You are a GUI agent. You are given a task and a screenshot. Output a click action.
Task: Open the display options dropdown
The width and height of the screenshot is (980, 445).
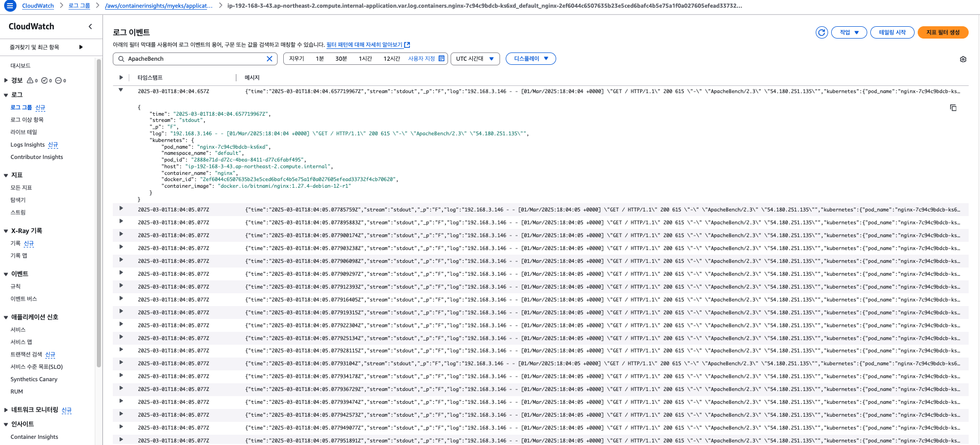(530, 59)
